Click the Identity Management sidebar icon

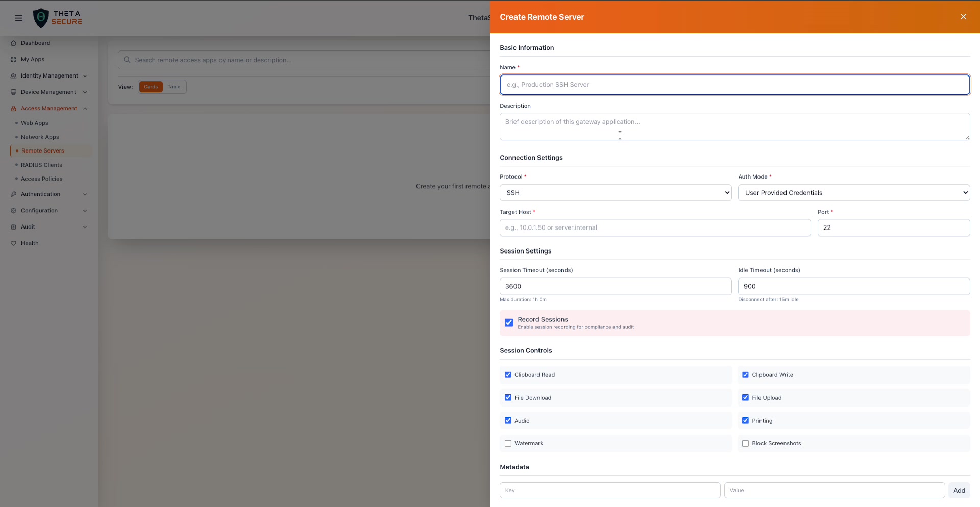point(14,75)
